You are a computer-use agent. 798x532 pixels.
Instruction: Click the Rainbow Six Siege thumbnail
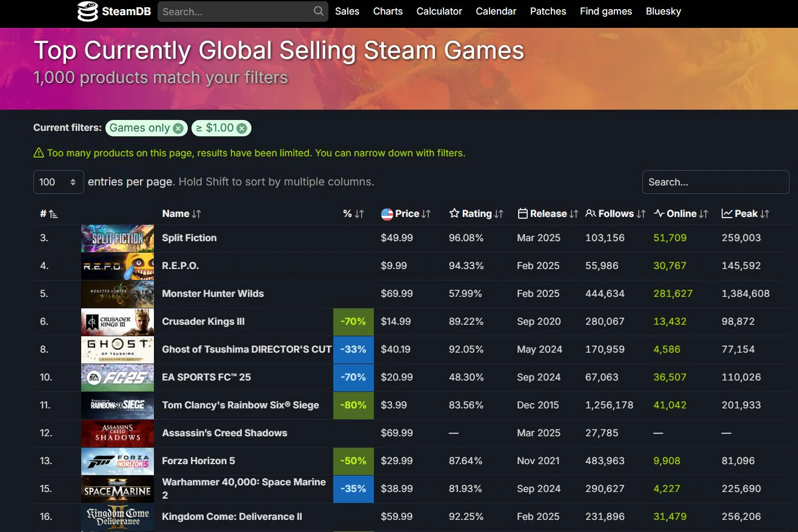118,405
